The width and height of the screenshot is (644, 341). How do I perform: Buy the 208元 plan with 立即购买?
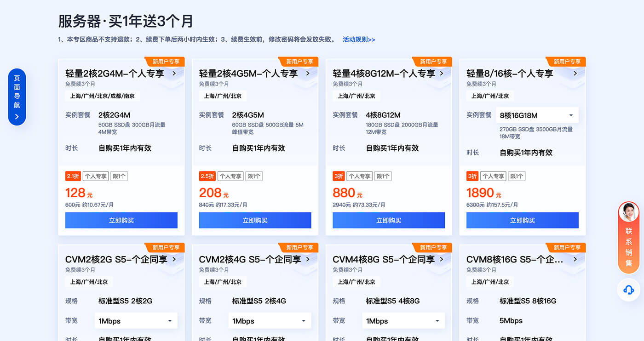point(255,220)
